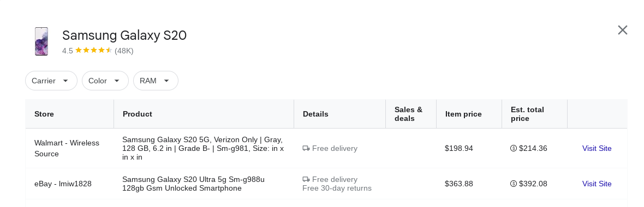Click the Sales & deals column header
Screen dimensions: 644x207
tap(408, 114)
